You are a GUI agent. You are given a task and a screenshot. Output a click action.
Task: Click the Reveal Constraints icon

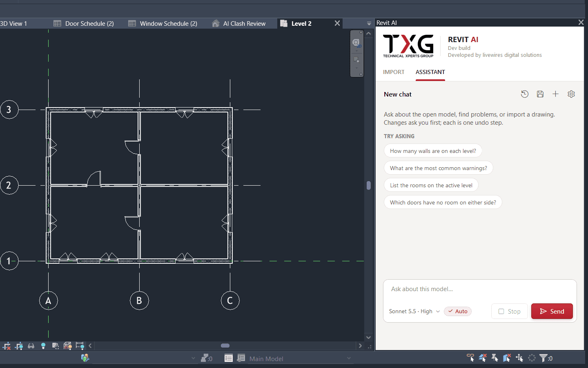(80, 346)
